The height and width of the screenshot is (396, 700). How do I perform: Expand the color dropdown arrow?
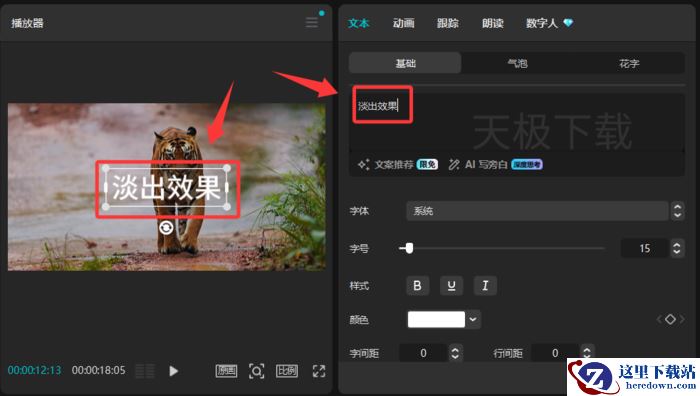[x=473, y=320]
